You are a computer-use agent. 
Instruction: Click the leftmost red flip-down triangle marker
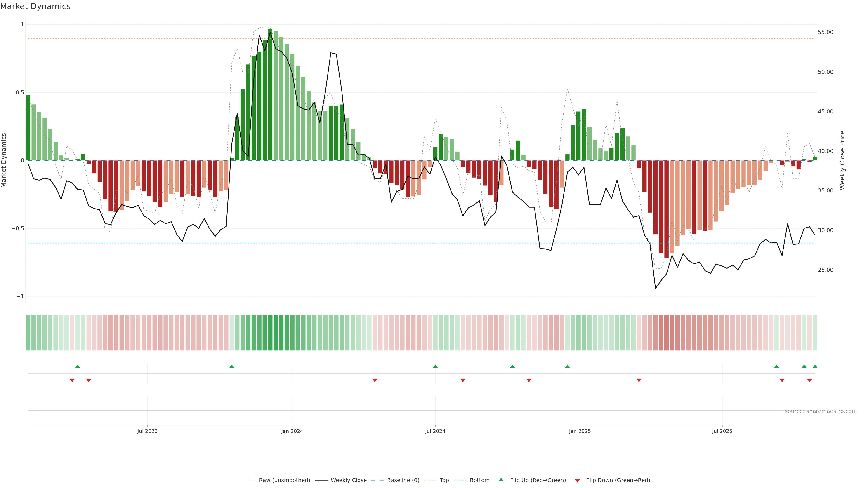[x=72, y=380]
